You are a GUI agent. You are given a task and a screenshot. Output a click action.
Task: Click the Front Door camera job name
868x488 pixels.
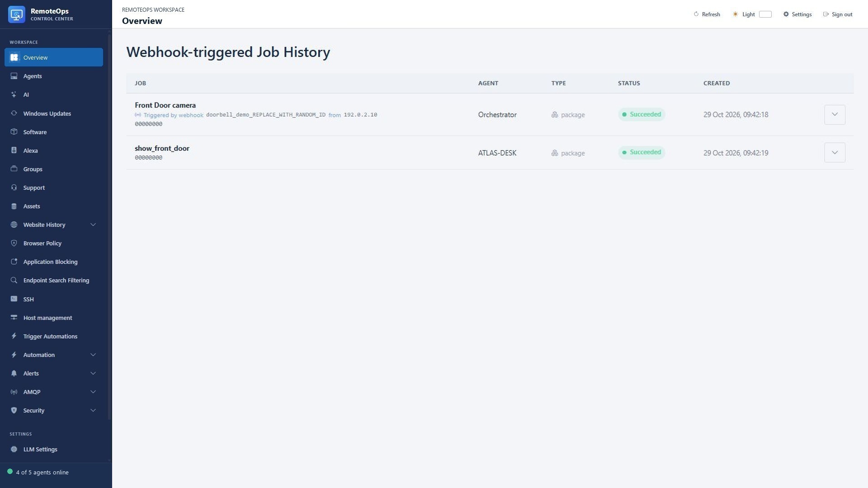click(165, 105)
